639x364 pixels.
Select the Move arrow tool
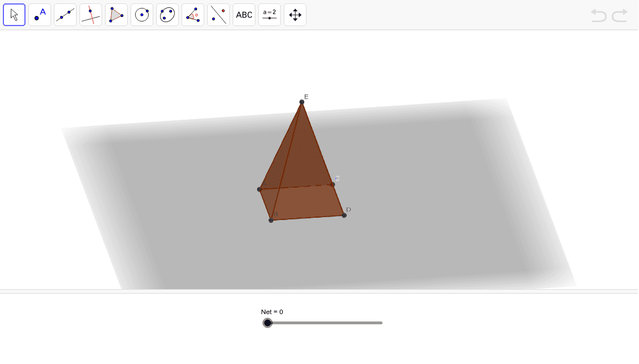click(14, 15)
